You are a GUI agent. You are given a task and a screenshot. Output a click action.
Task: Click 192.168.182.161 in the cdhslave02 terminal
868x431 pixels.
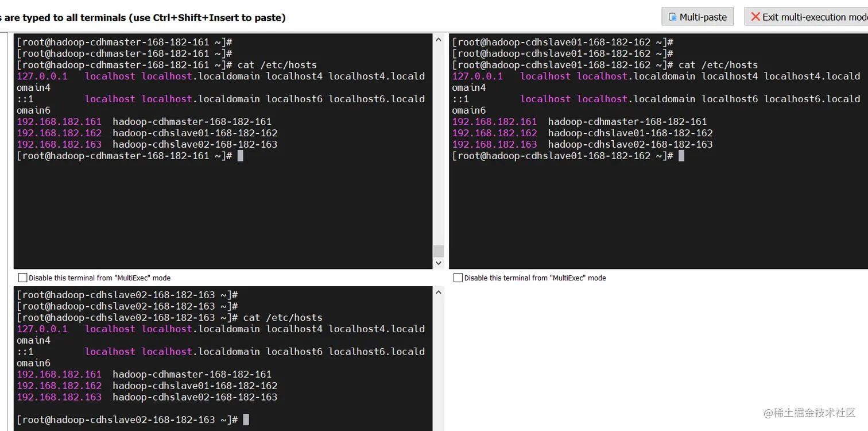pos(59,374)
